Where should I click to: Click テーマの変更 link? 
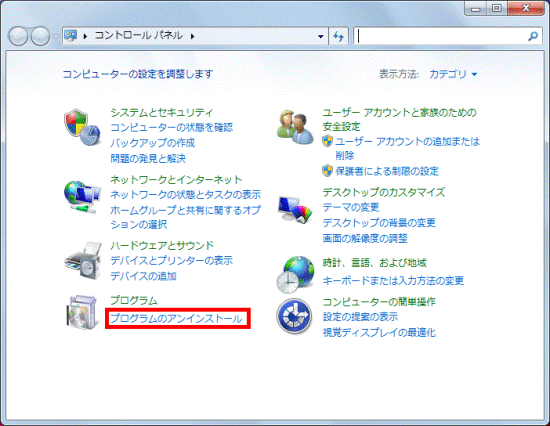click(x=351, y=207)
